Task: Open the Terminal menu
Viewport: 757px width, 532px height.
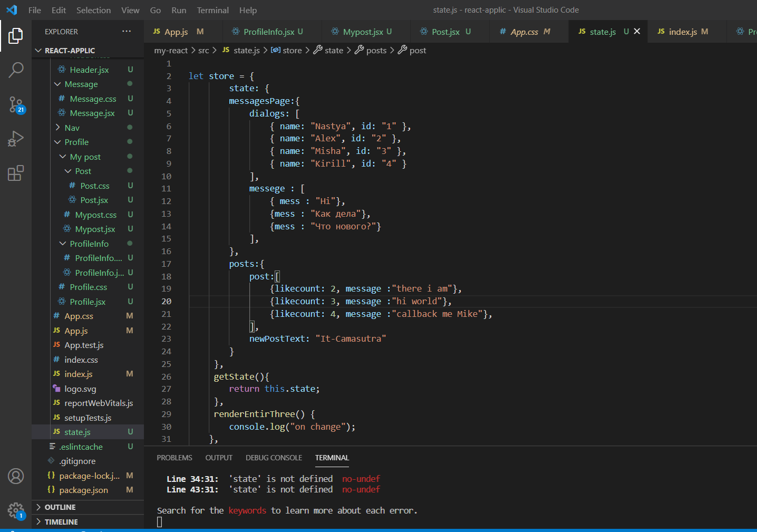Action: (x=212, y=10)
